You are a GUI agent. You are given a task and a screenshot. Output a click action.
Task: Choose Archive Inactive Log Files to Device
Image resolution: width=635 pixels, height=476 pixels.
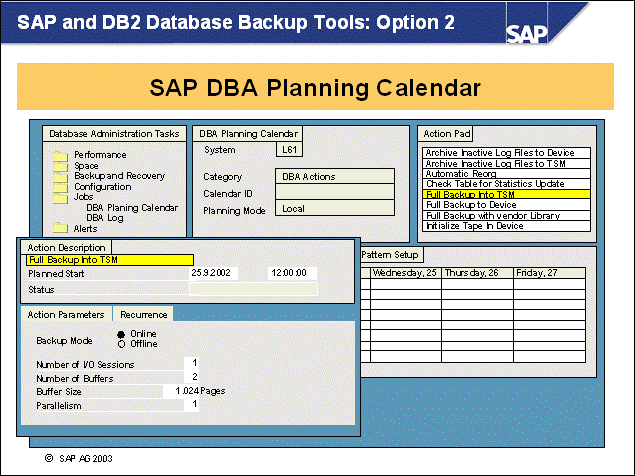(499, 153)
